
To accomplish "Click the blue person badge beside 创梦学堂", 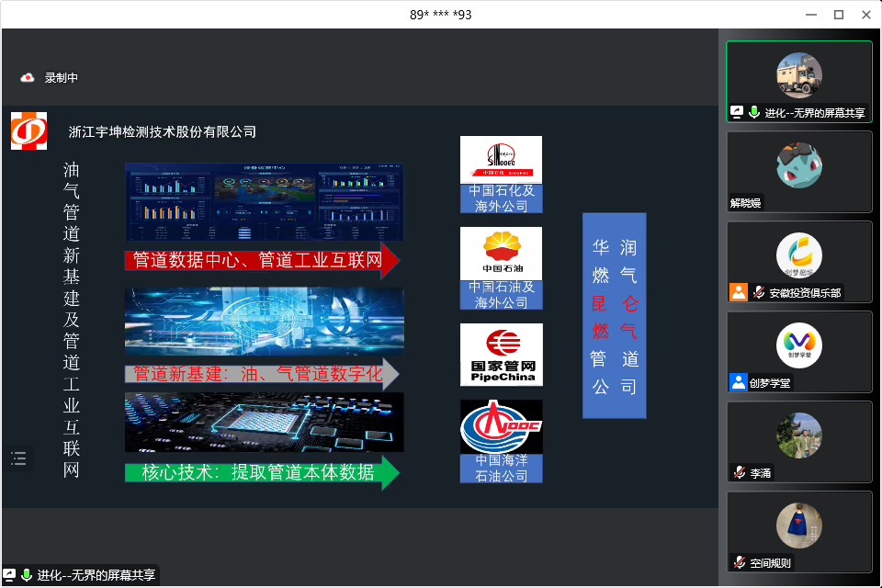I will (x=739, y=382).
